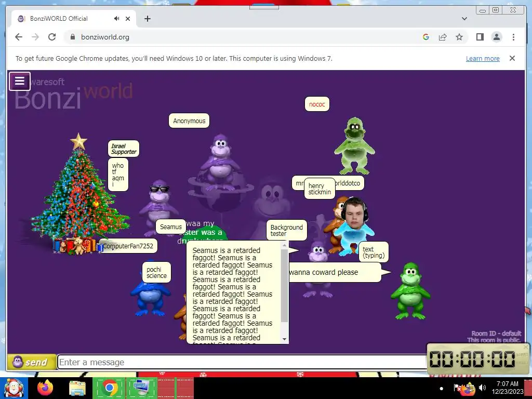Click the light green nococ character
Screen dimensions: 532x399
354,146
